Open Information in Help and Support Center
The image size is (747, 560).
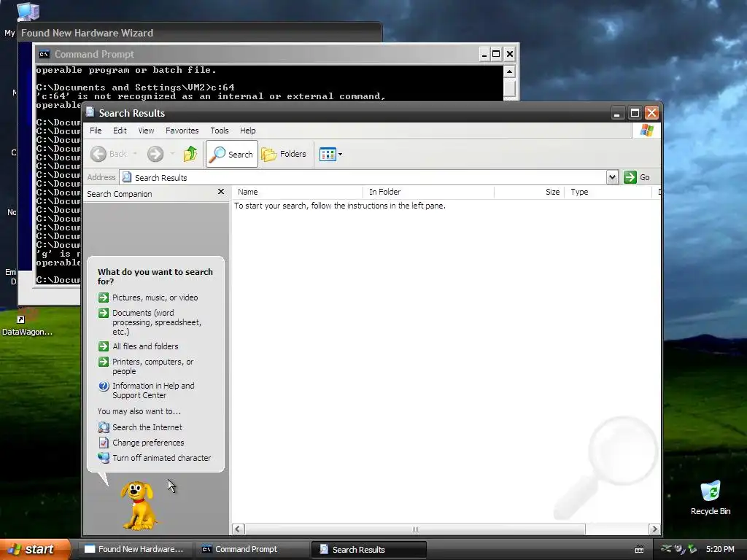coord(153,391)
